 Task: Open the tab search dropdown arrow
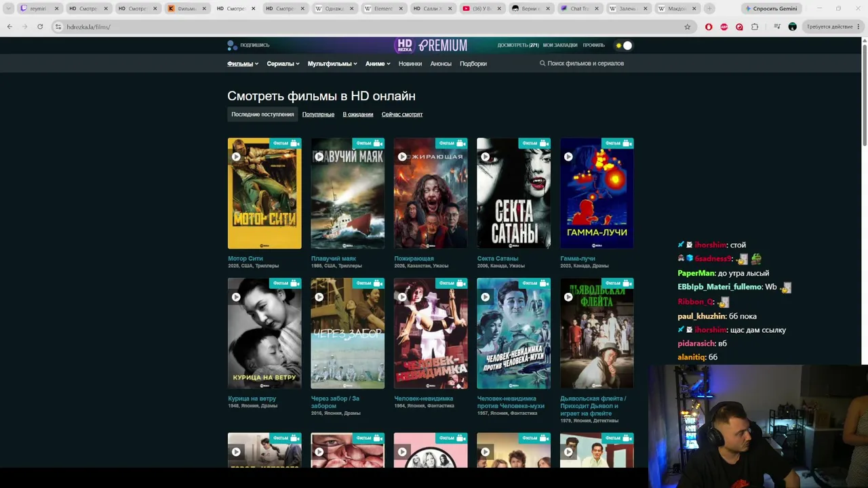coord(9,9)
